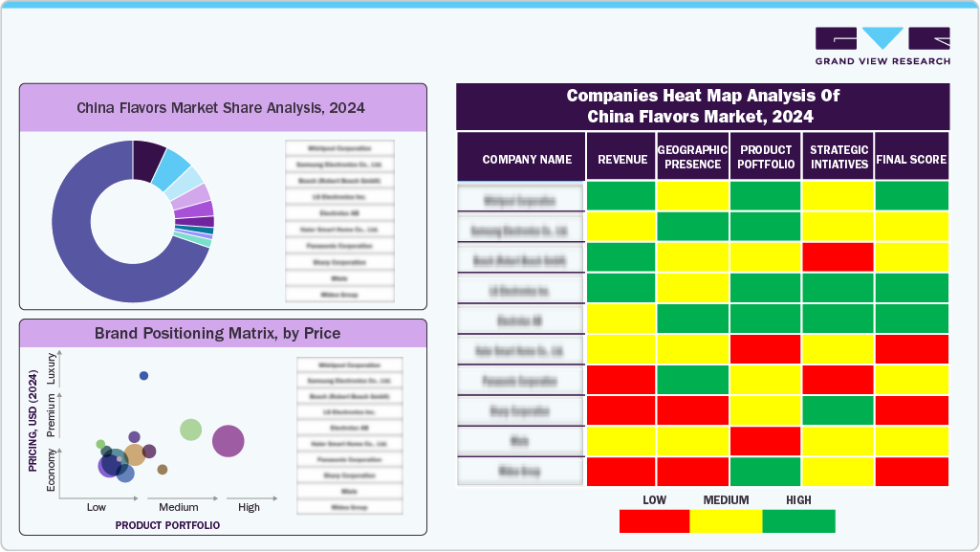Toggle Panasonic Corporation's red Revenue cell
980x552 pixels.
[x=621, y=380]
